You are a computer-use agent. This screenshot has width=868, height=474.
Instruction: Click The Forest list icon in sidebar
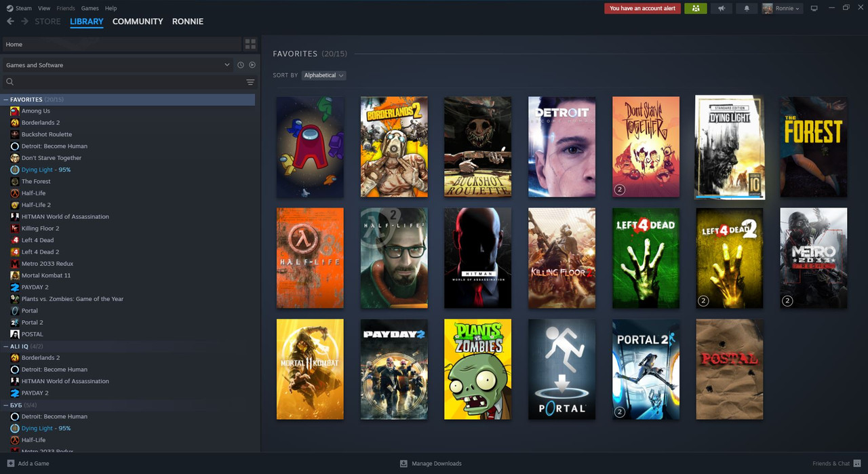coord(15,182)
